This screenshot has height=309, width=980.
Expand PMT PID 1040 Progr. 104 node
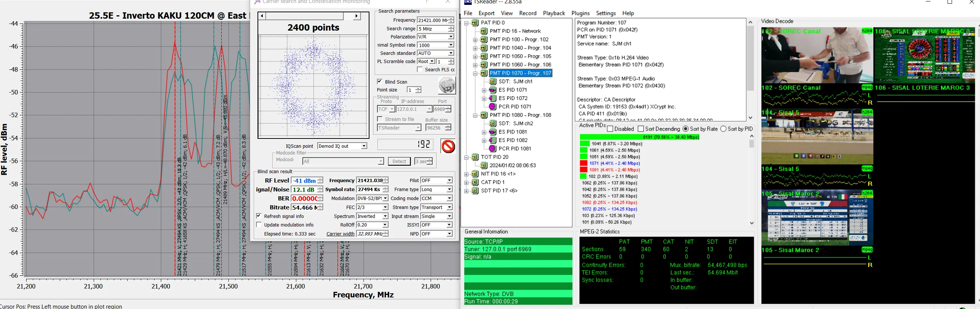[475, 49]
